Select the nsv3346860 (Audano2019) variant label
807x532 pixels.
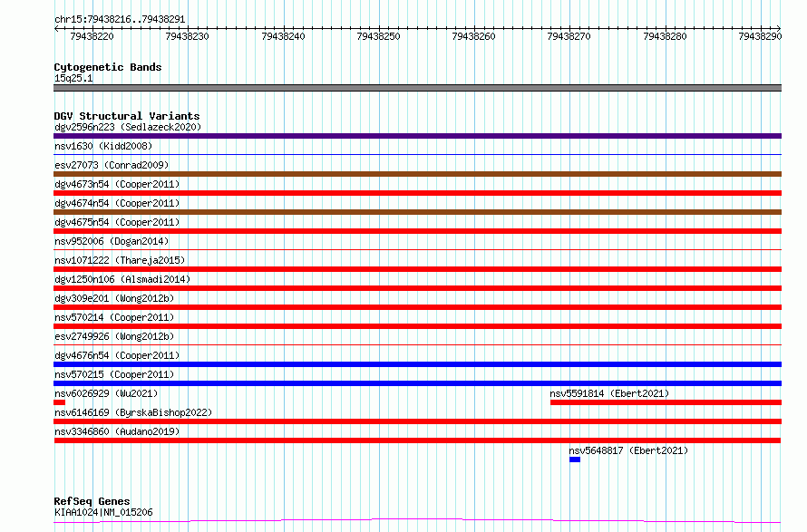pos(117,431)
